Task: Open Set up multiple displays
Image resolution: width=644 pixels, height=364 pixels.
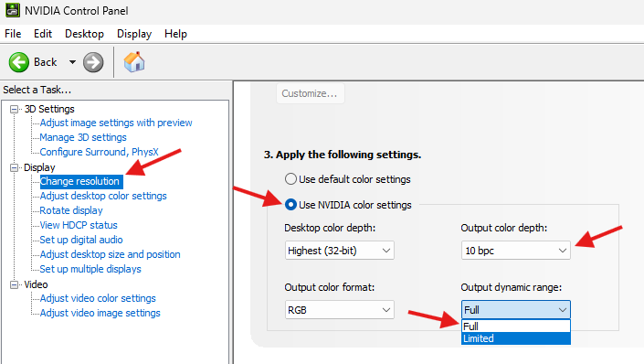Action: (90, 269)
